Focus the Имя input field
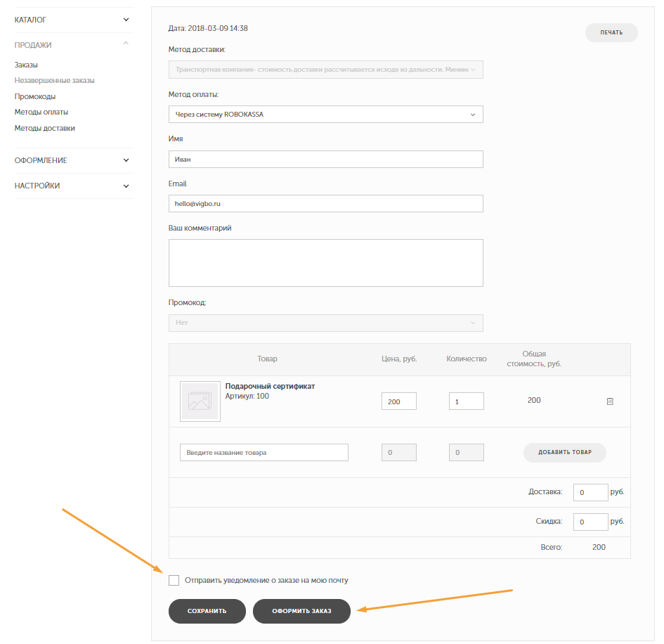Viewport: 664px width, 644px height. (325, 160)
